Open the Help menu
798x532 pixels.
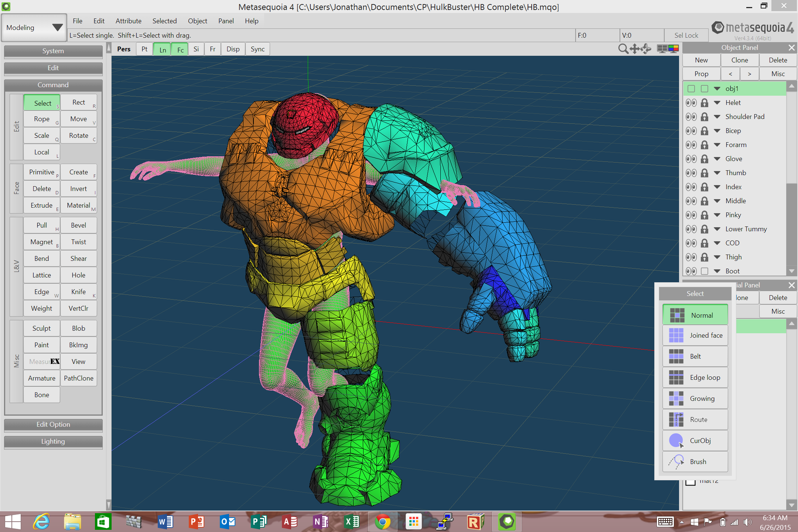pyautogui.click(x=252, y=21)
